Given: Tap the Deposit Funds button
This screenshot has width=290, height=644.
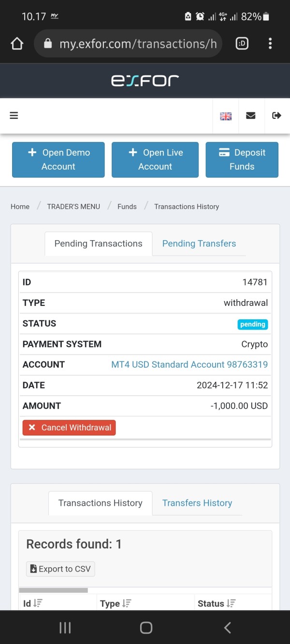Looking at the screenshot, I should click(242, 159).
